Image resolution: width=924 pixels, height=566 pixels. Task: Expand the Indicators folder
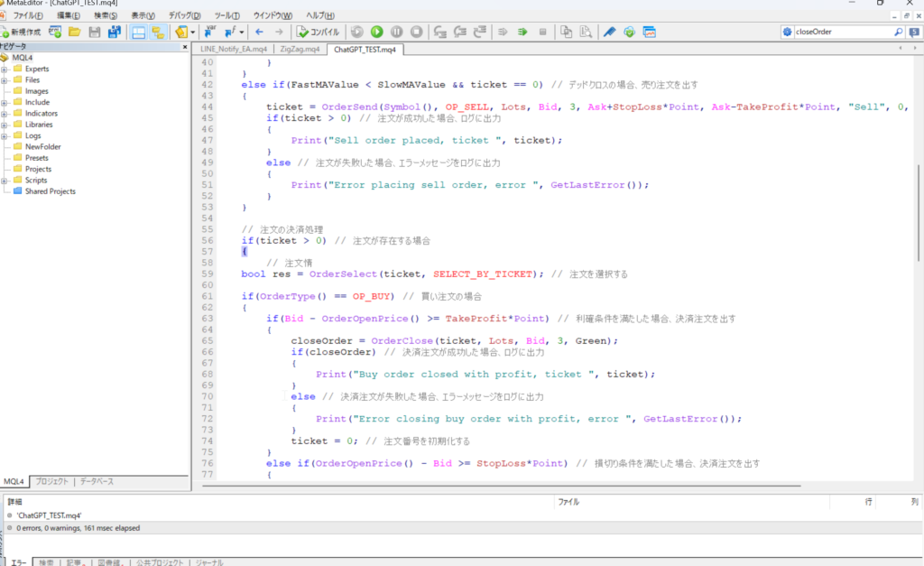click(5, 114)
